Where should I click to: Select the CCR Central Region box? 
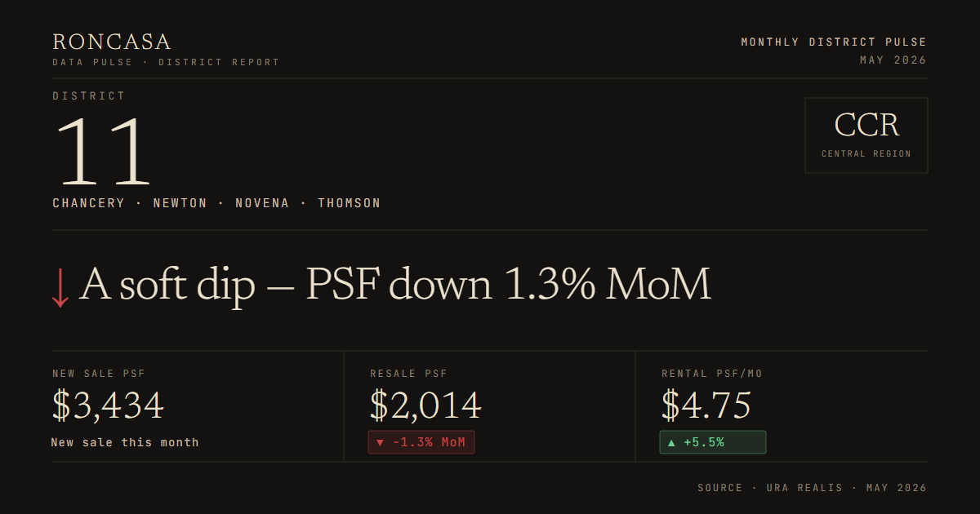click(866, 135)
